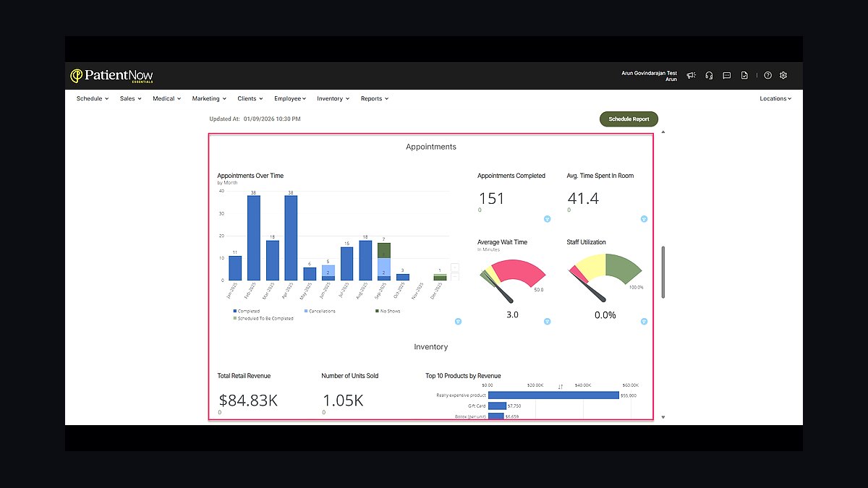Open the help question mark icon
This screenshot has width=868, height=488.
[768, 75]
